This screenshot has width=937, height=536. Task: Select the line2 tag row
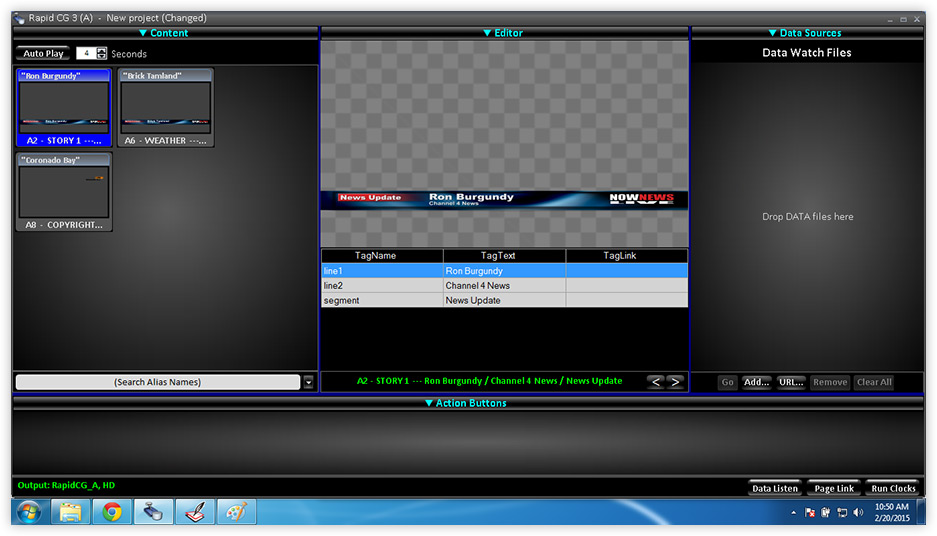pyautogui.click(x=504, y=286)
